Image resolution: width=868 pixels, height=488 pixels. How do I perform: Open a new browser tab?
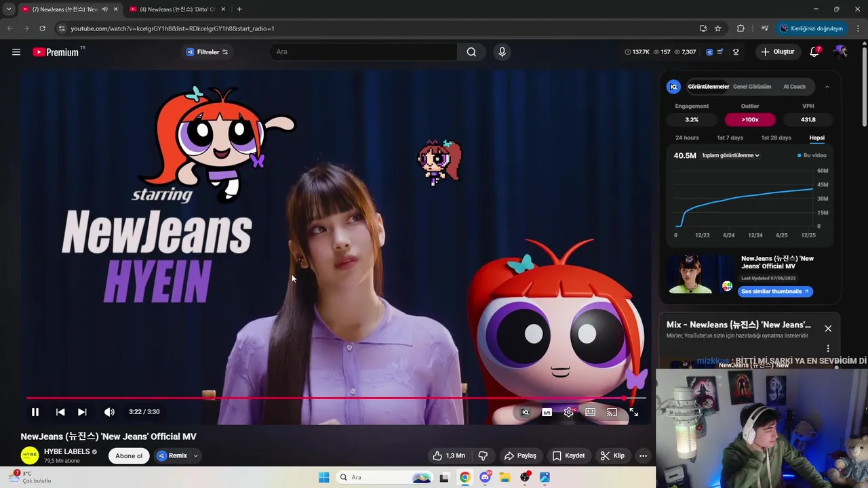[x=239, y=9]
